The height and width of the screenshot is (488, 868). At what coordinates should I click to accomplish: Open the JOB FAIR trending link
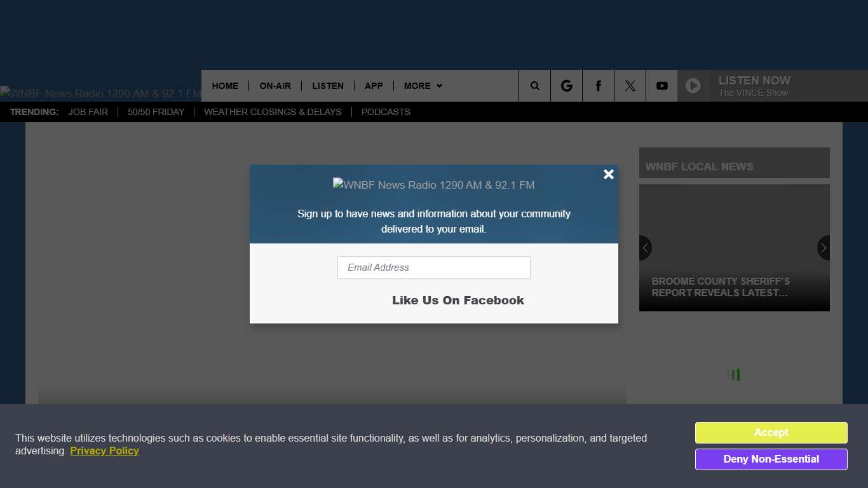click(x=88, y=112)
